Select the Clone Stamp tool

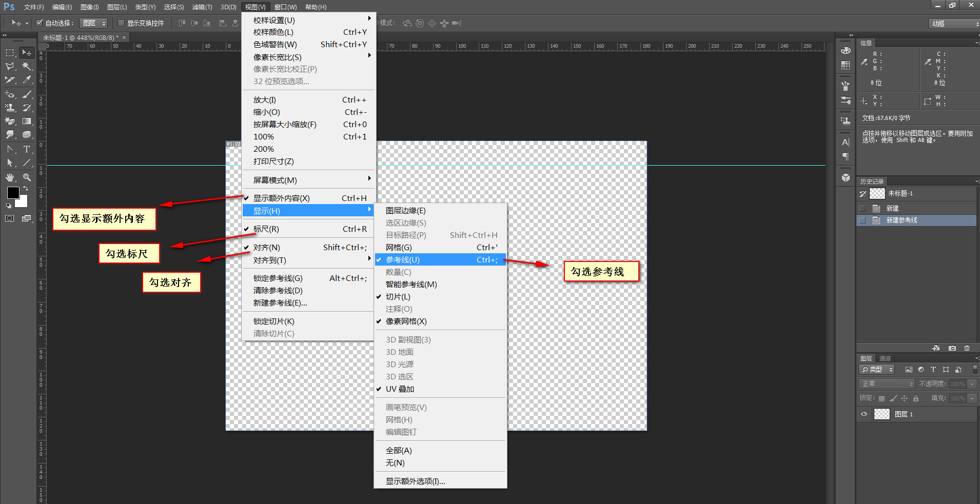(x=10, y=108)
